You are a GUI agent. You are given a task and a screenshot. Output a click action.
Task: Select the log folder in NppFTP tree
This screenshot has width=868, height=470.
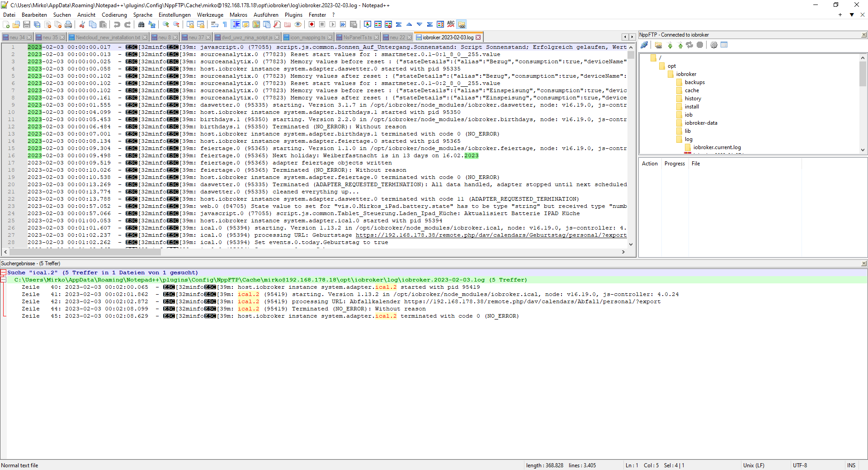(x=688, y=139)
